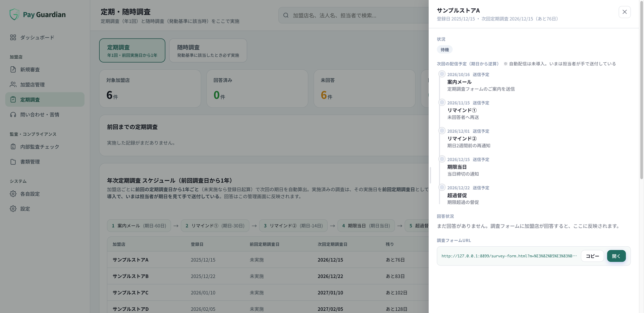Click the 加盟店管理 people icon

(13, 84)
